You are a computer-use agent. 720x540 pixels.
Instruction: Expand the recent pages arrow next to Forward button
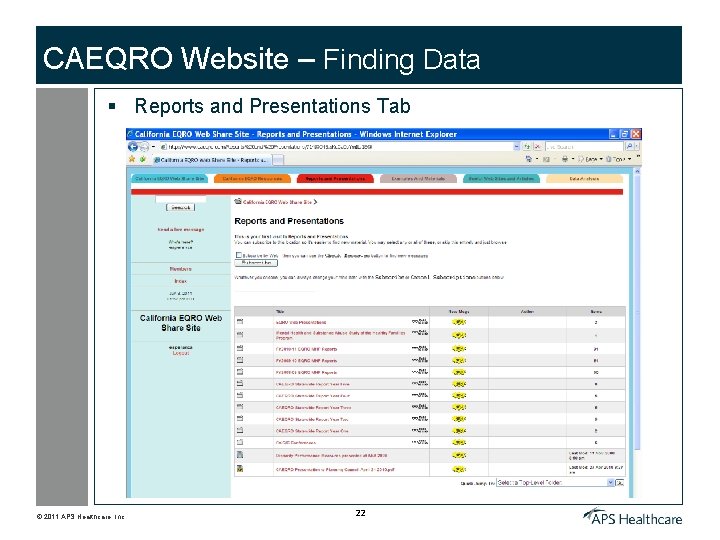pyautogui.click(x=153, y=146)
